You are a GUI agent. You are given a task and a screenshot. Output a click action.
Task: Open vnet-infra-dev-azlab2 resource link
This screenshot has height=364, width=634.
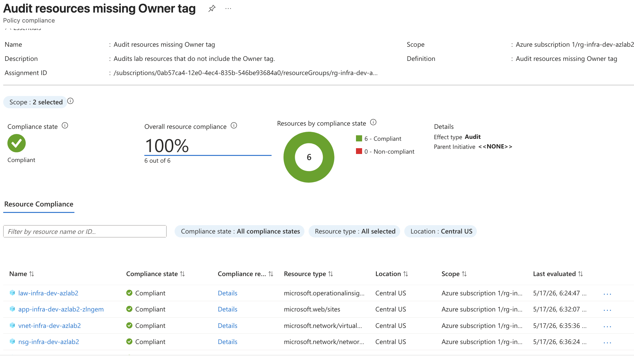click(50, 326)
